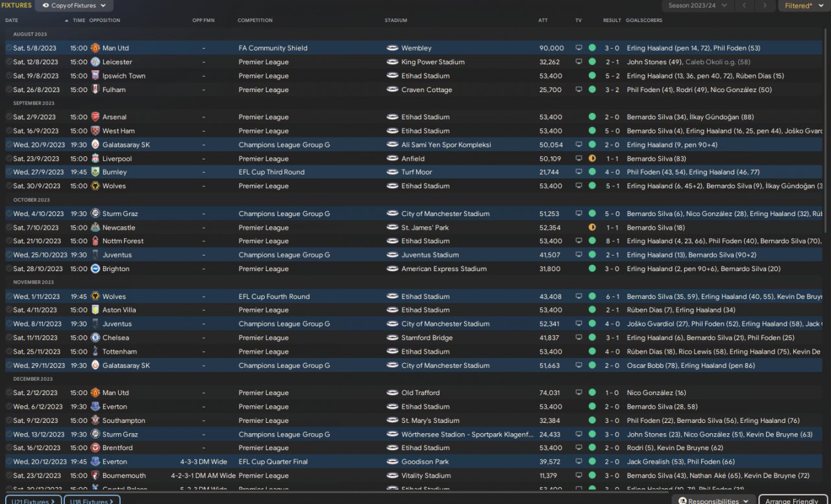The image size is (831, 504).
Task: Open the Newcastle club badge
Action: coord(95,228)
